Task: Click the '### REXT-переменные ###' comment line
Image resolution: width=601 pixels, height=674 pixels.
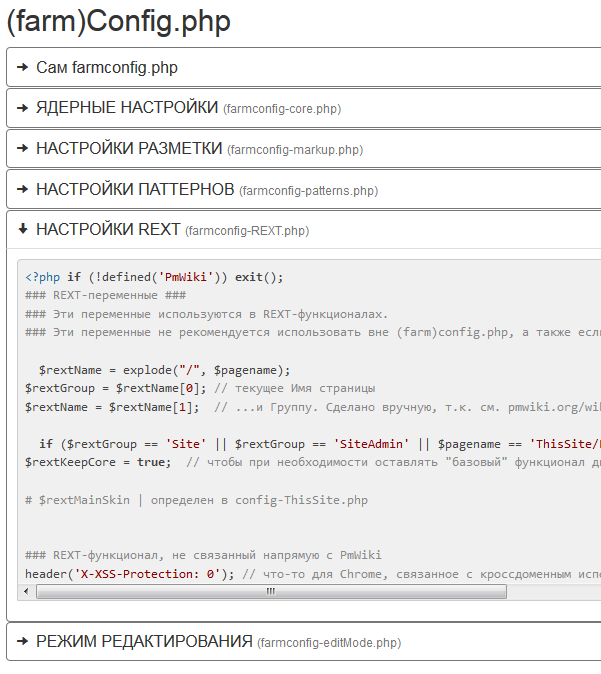Action: click(105, 295)
